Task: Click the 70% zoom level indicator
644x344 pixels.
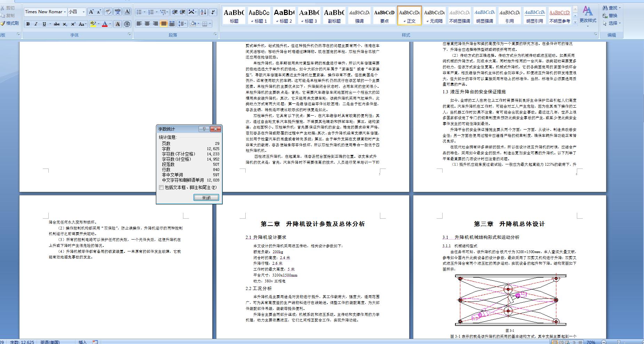Action: pos(591,342)
